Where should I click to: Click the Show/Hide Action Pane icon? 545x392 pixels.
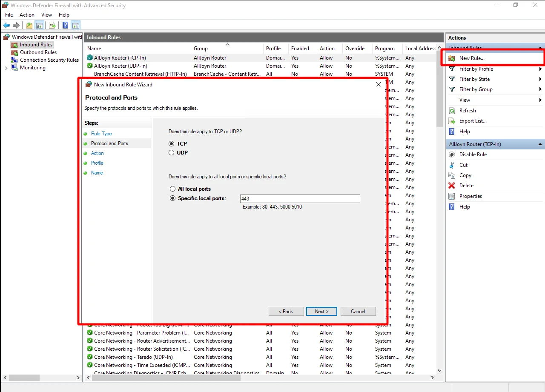tap(76, 26)
